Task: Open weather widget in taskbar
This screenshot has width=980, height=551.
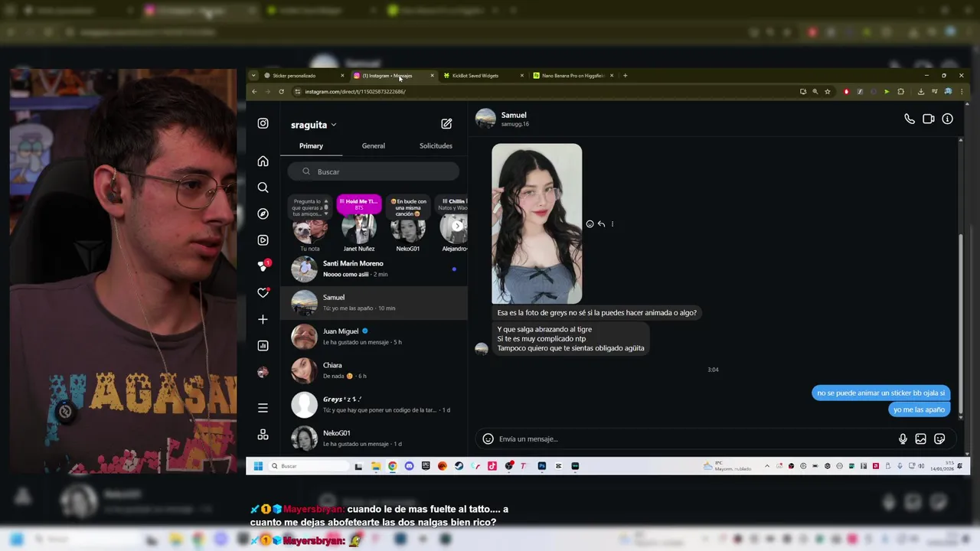Action: [727, 466]
